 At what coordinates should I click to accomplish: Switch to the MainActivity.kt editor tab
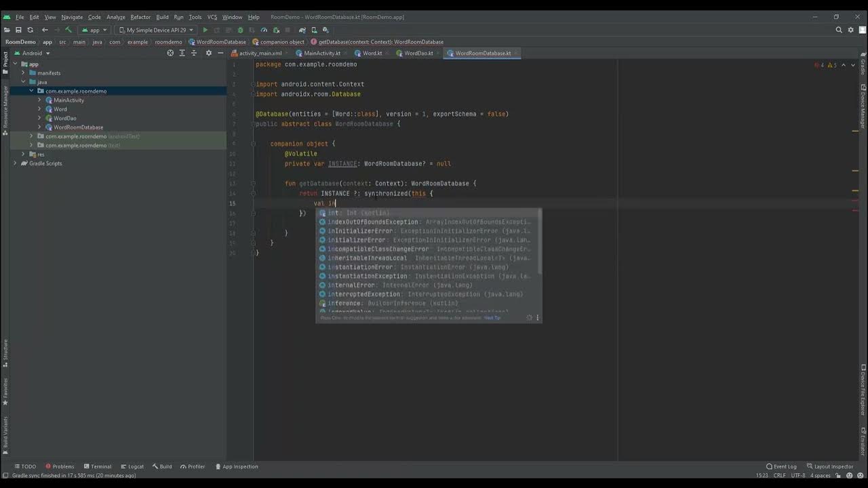tap(321, 53)
